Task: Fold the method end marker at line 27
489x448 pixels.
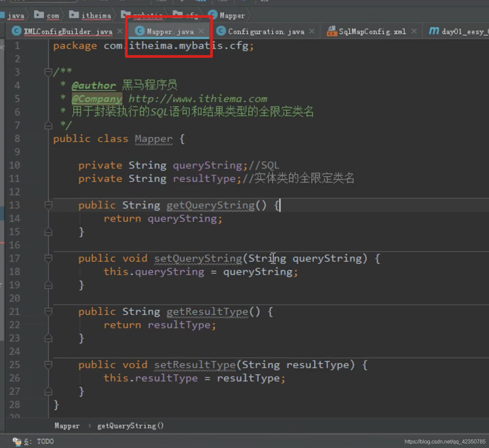Action: tap(48, 391)
